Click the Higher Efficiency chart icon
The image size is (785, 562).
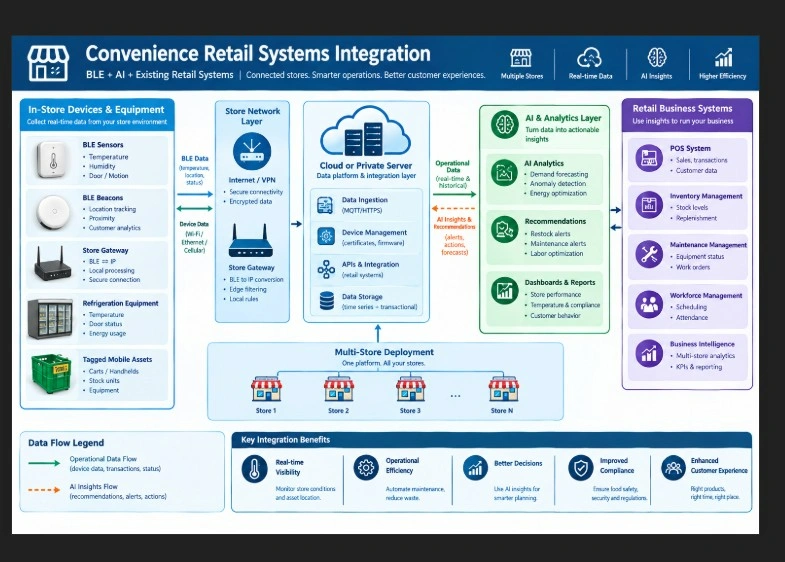coord(723,58)
